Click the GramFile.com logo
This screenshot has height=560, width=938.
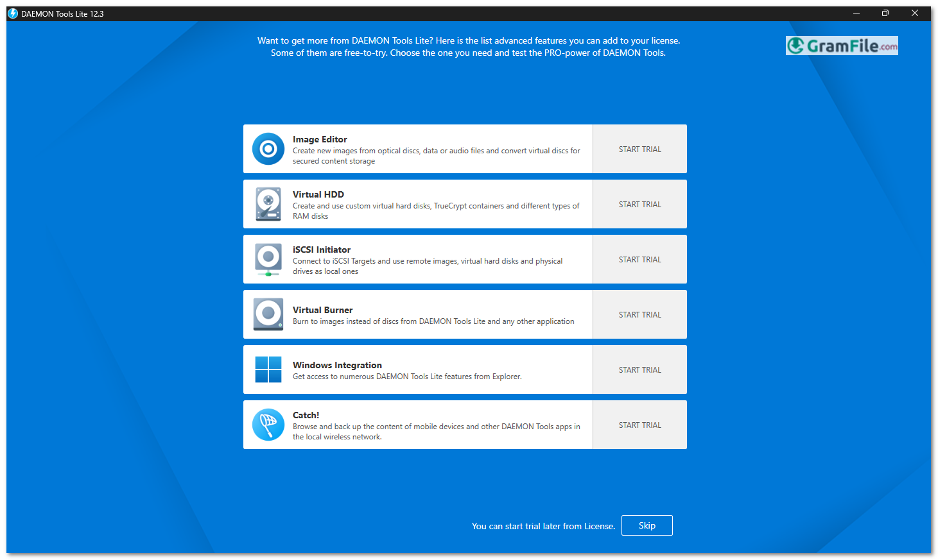(841, 46)
